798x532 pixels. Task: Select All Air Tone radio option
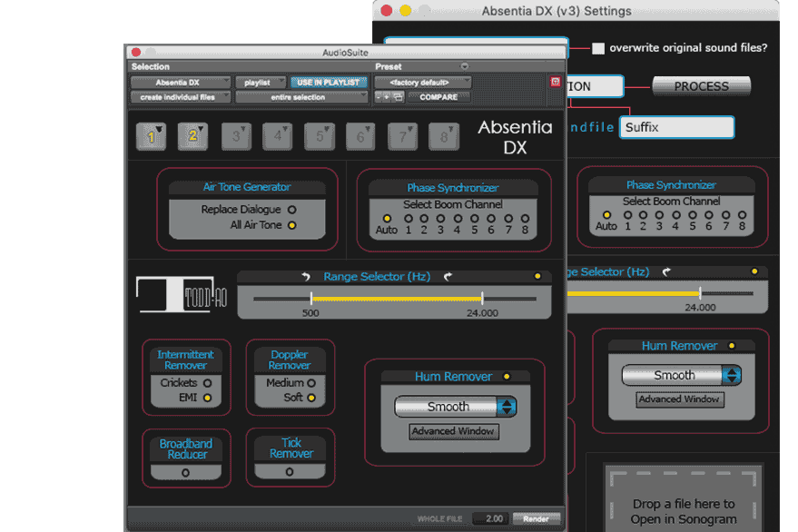point(292,225)
